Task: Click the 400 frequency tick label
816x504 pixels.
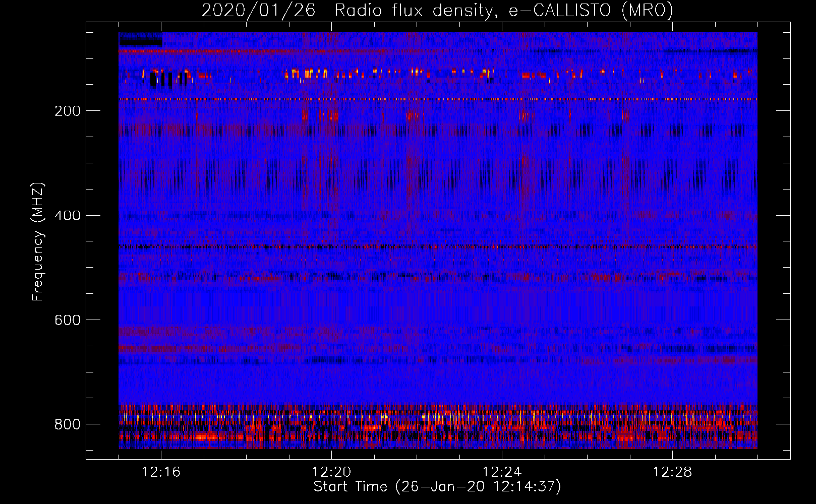Action: point(68,216)
